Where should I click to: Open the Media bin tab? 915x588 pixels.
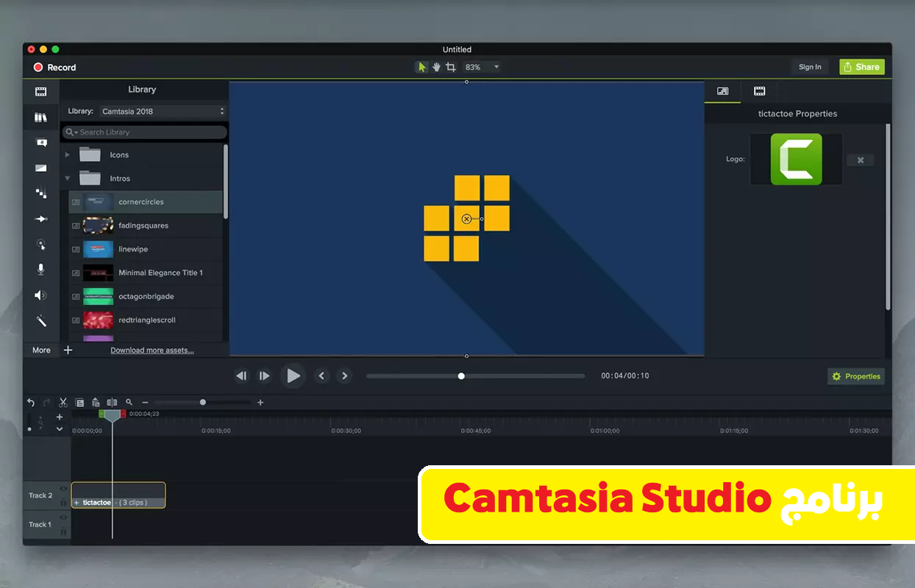tap(41, 91)
